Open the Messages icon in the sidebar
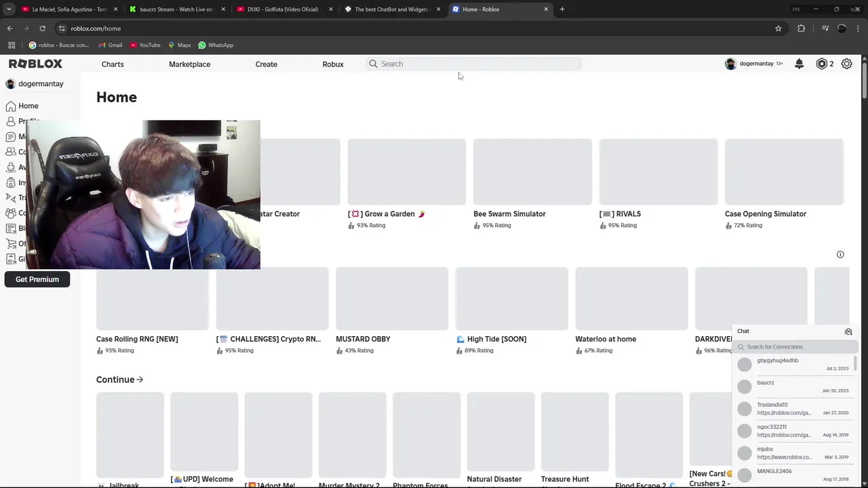The width and height of the screenshot is (868, 488). pyautogui.click(x=10, y=137)
